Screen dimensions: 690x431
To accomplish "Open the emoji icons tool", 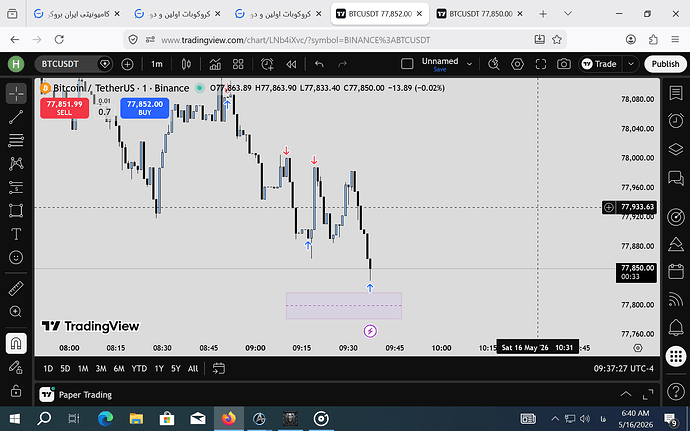I will [16, 257].
